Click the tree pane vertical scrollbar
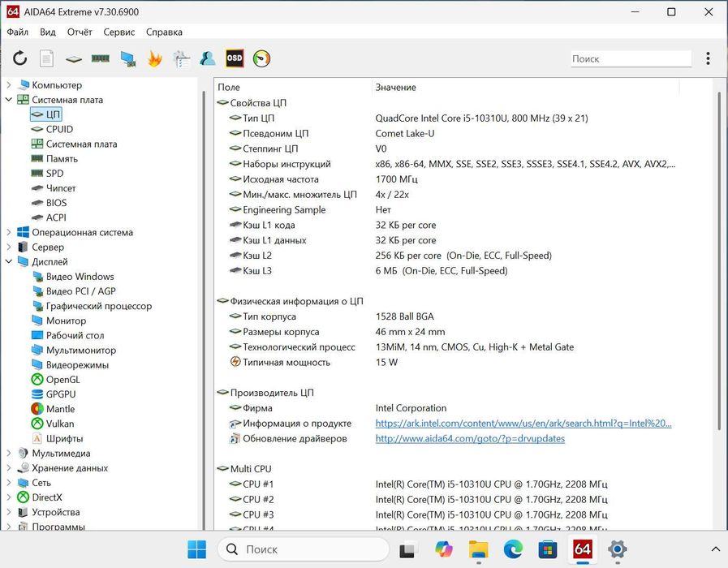Viewport: 728px width, 568px height. click(204, 308)
